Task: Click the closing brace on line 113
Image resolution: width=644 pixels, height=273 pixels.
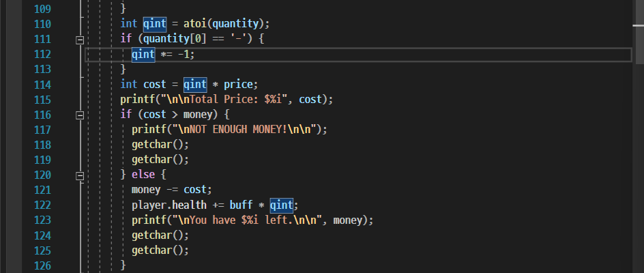Action: 123,69
